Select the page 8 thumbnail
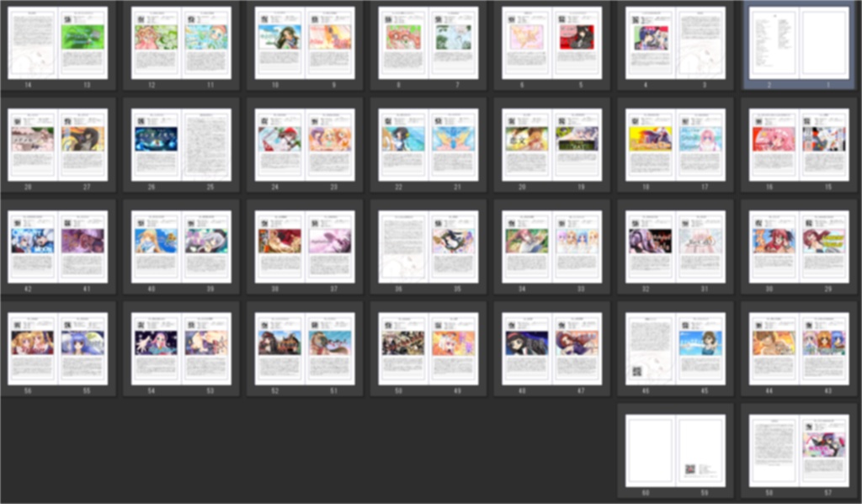Viewport: 862px width, 504px height. pyautogui.click(x=403, y=43)
